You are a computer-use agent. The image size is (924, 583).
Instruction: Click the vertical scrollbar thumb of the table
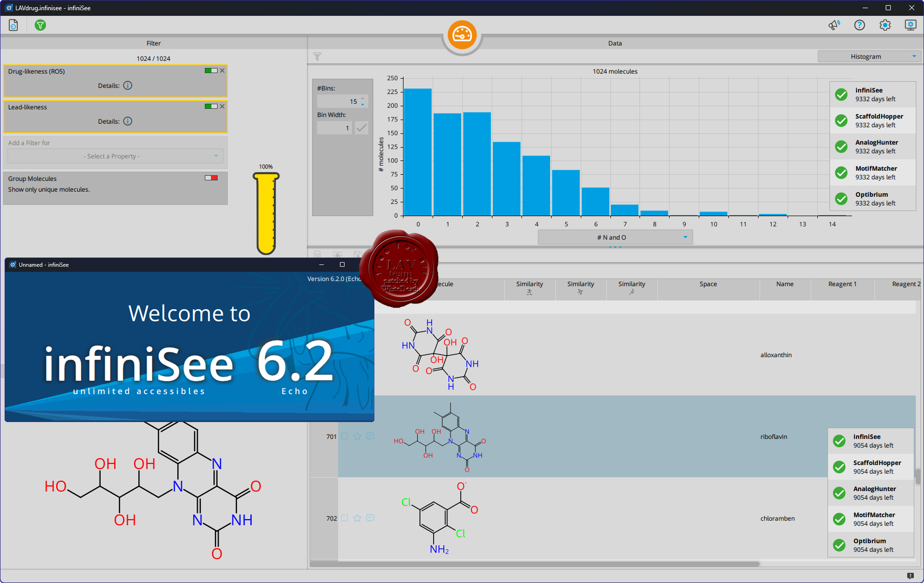[918, 477]
